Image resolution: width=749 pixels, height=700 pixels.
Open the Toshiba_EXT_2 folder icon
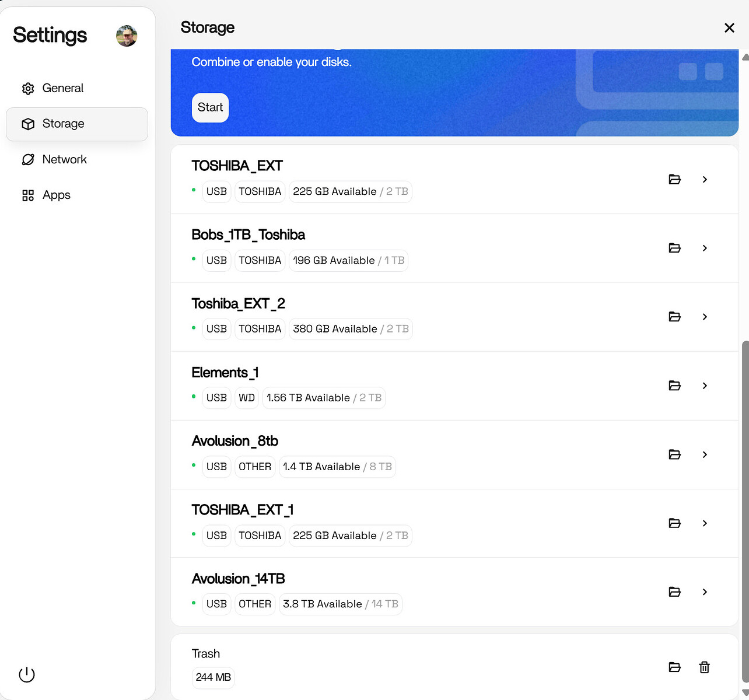(x=674, y=317)
